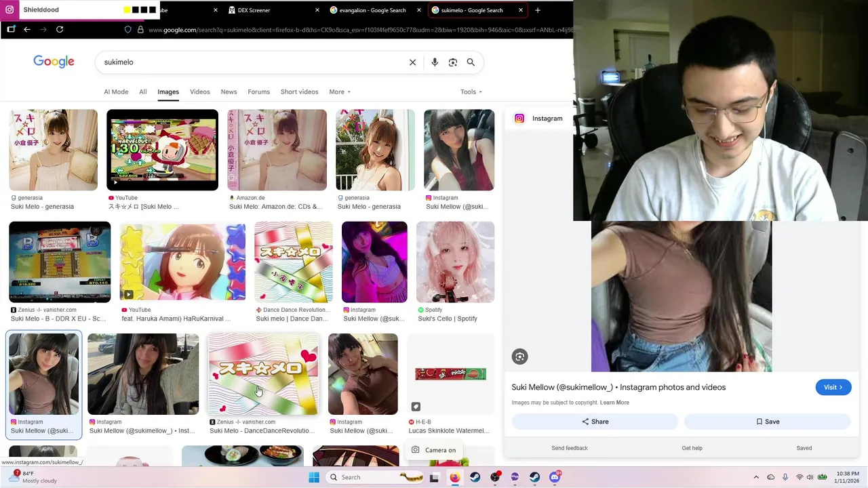Screen dimensions: 868x488
Task: Close the DEX Screener tab
Action: tap(317, 10)
